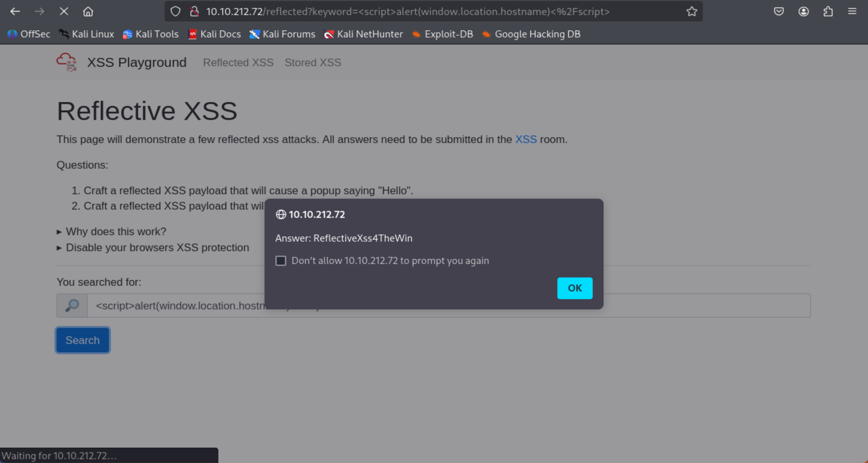
Task: Click the insecure connection padlock icon
Action: 194,11
